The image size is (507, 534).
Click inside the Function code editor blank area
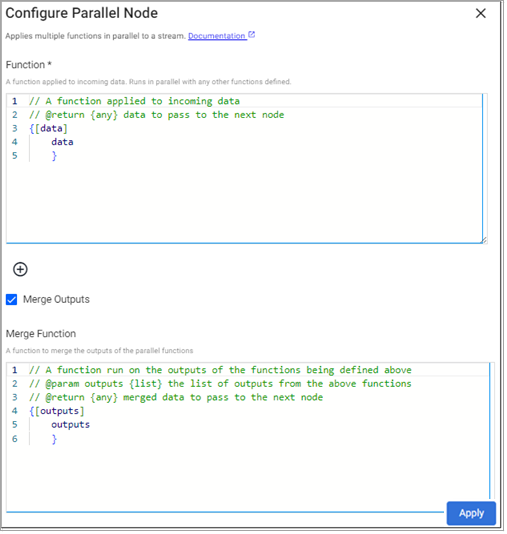[x=244, y=204]
